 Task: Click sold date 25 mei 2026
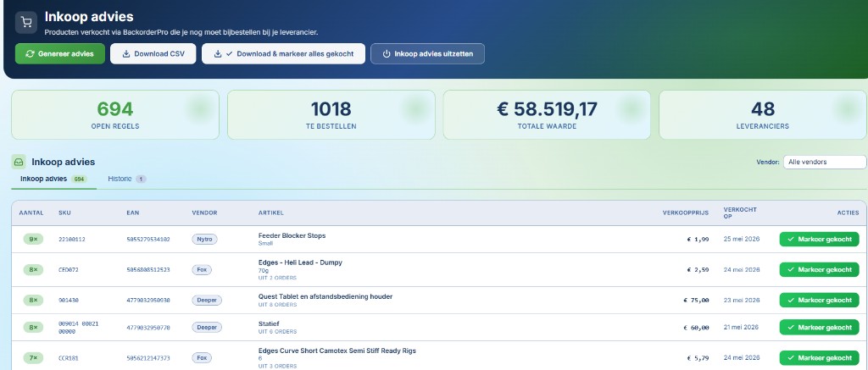pos(742,240)
